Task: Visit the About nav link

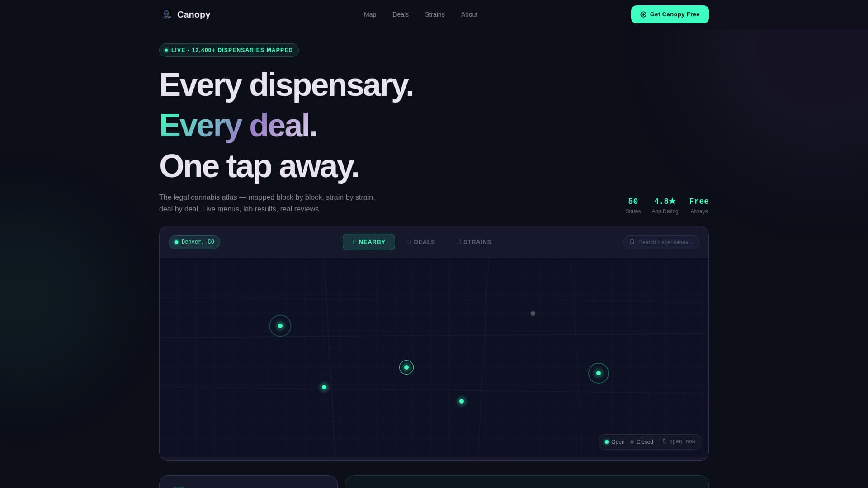Action: coord(469,14)
